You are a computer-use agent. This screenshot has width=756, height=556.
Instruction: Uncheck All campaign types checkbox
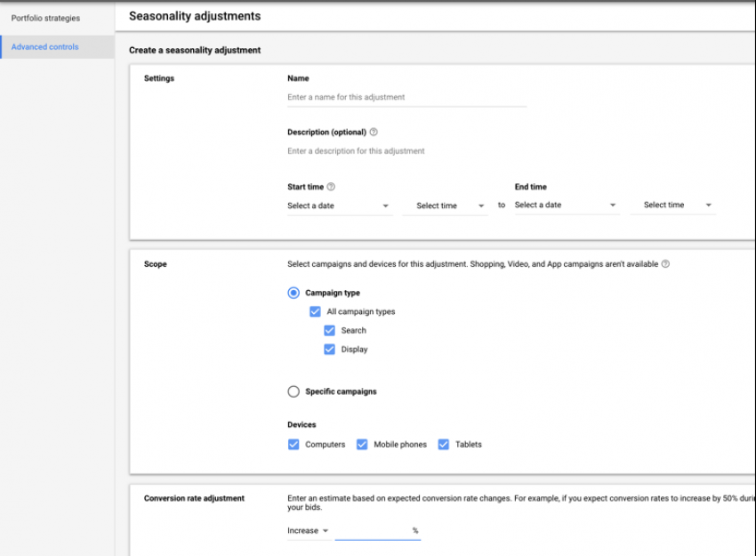tap(315, 311)
